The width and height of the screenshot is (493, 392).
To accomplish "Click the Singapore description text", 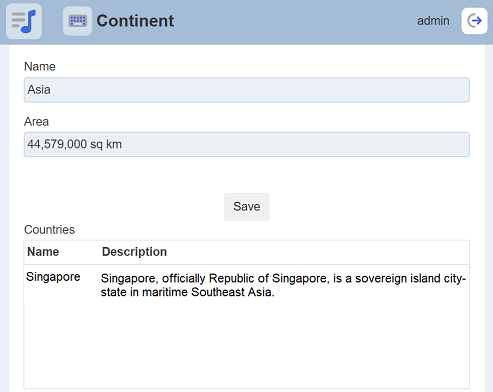I will (x=283, y=285).
